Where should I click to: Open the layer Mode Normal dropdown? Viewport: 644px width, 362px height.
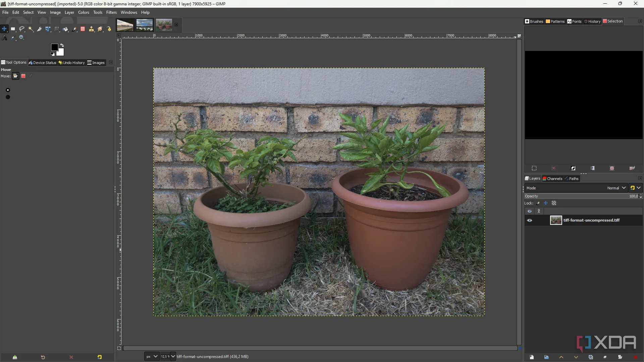pos(616,188)
